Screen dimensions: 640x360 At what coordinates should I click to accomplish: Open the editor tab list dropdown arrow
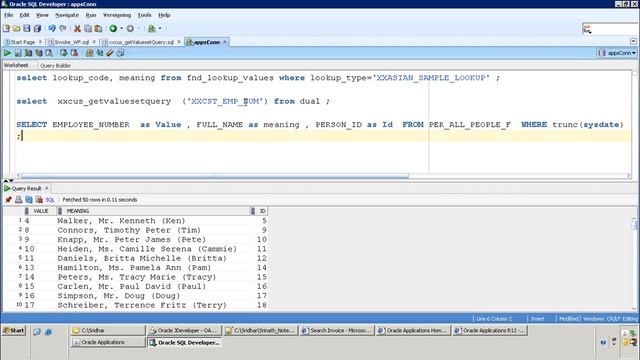click(633, 42)
